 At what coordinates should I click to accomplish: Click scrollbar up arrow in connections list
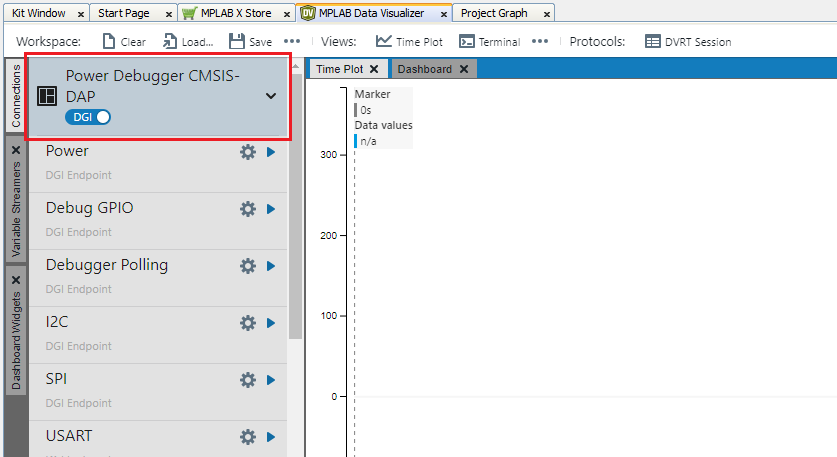(296, 66)
